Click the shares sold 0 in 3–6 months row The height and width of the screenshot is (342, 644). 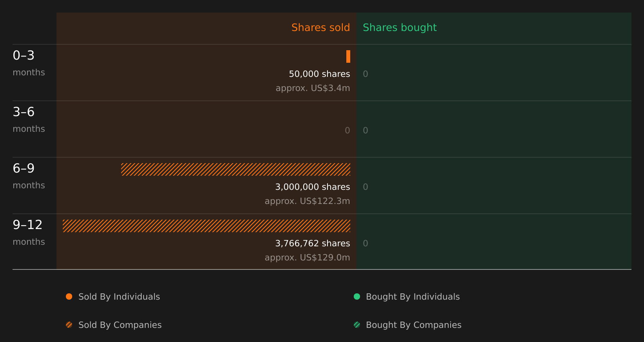347,130
